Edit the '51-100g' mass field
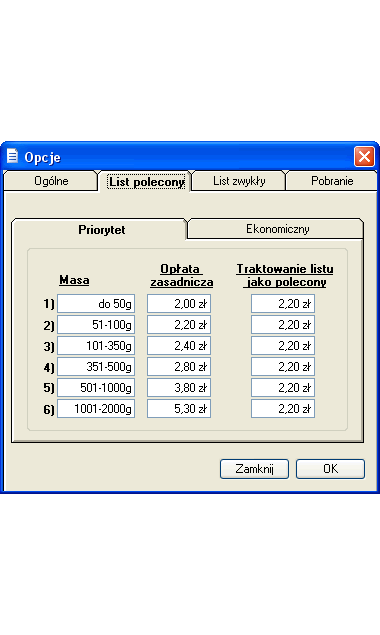 tap(96, 325)
